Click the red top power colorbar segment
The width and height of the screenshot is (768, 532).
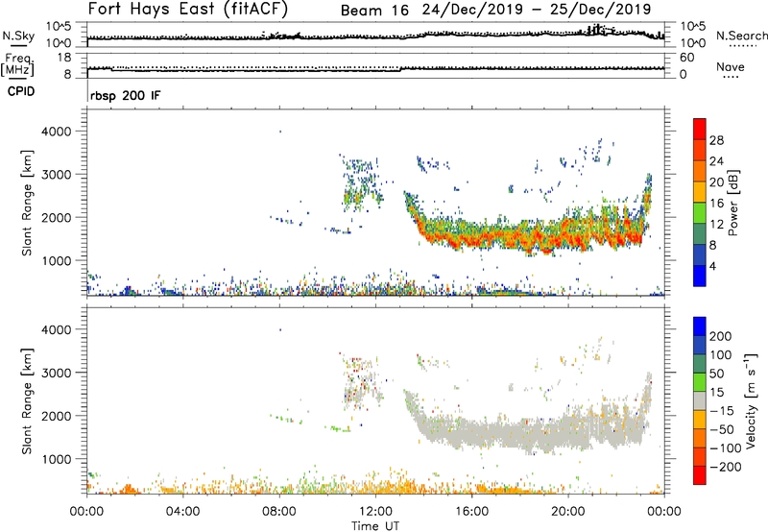point(700,127)
